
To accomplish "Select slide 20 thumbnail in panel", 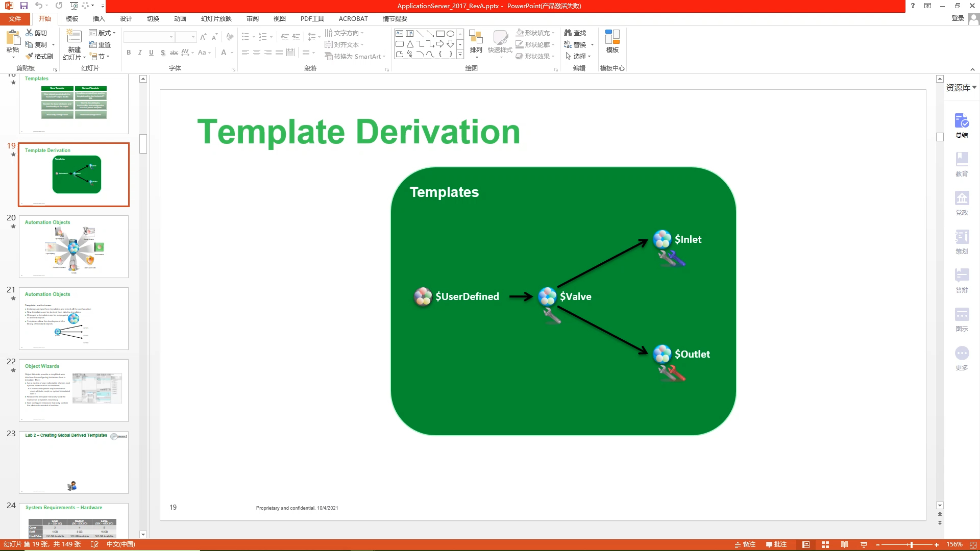I will click(x=73, y=245).
